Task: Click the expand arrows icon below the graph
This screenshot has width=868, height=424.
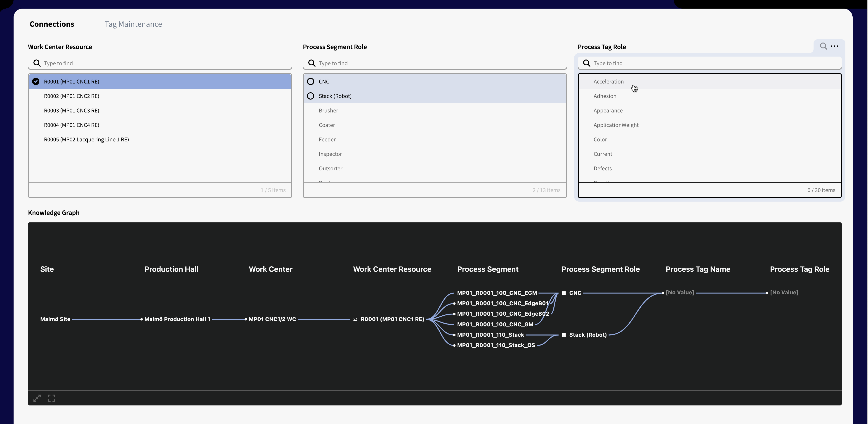Action: pos(37,398)
